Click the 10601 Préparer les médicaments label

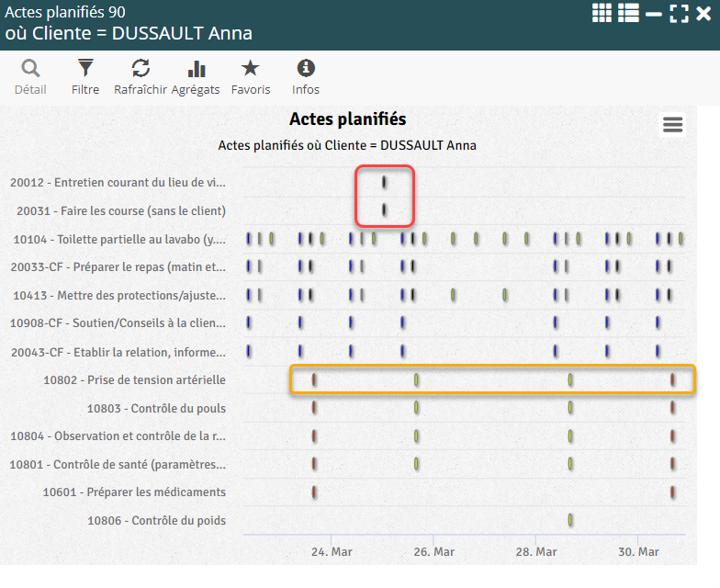pos(134,492)
